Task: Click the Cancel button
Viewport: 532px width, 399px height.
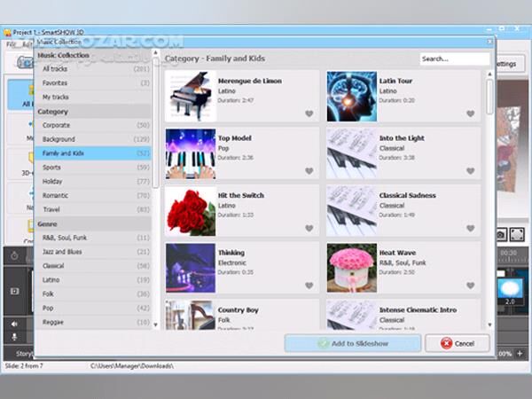Action: pos(457,343)
